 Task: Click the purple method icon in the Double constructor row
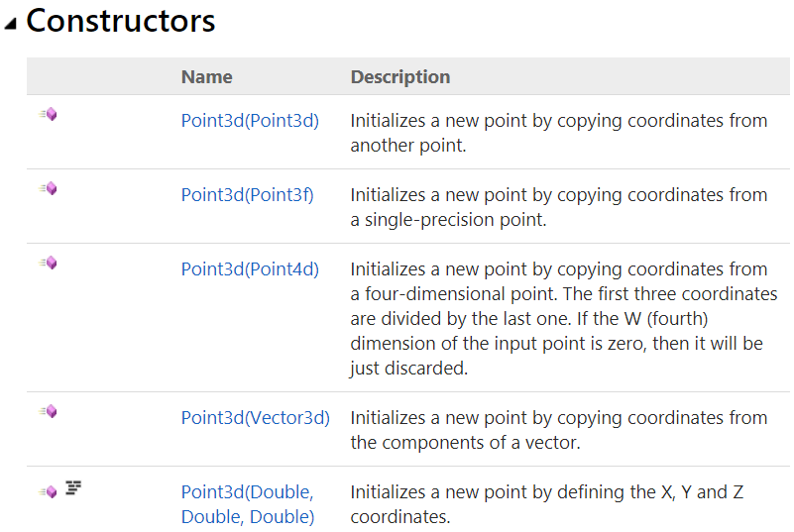(x=49, y=491)
